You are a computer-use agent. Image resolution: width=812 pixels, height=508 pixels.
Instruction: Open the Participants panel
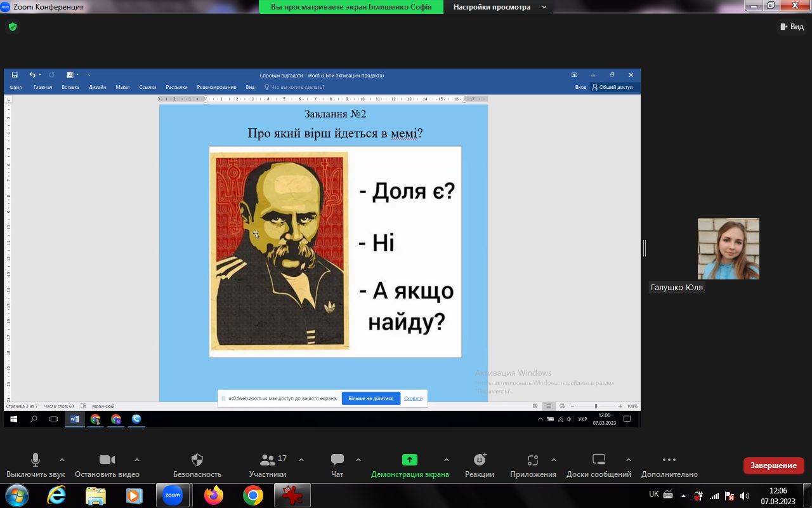pyautogui.click(x=268, y=465)
